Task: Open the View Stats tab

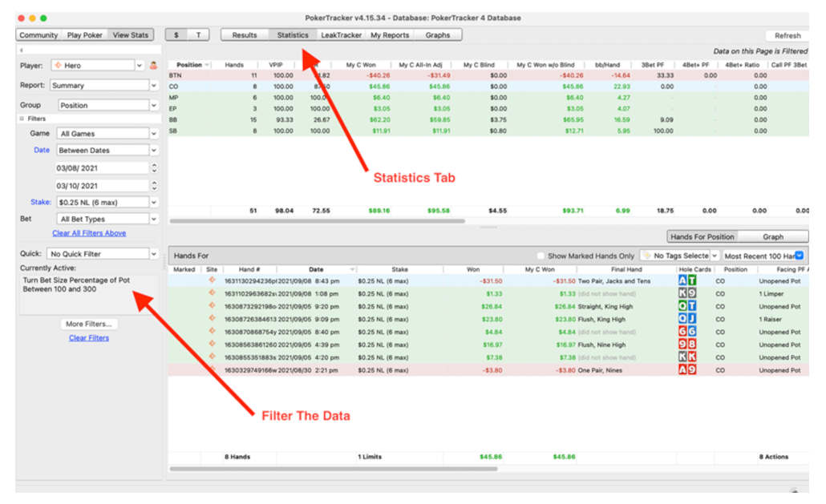Action: point(131,34)
